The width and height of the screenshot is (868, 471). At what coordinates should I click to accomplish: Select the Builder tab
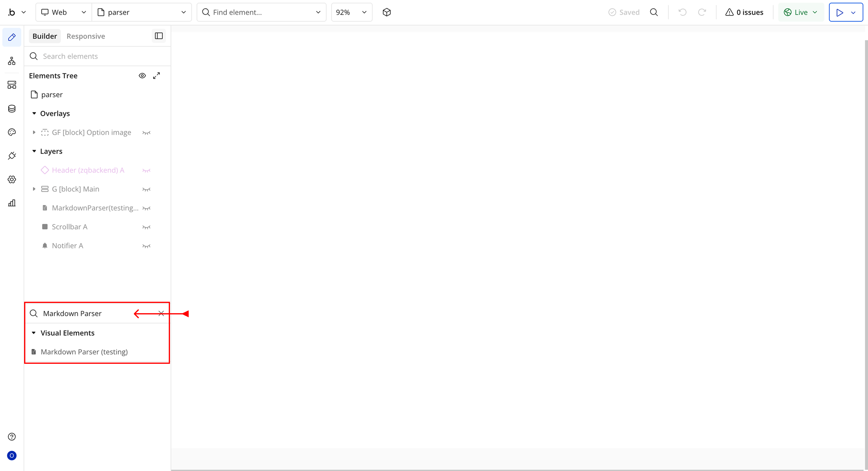pyautogui.click(x=45, y=36)
